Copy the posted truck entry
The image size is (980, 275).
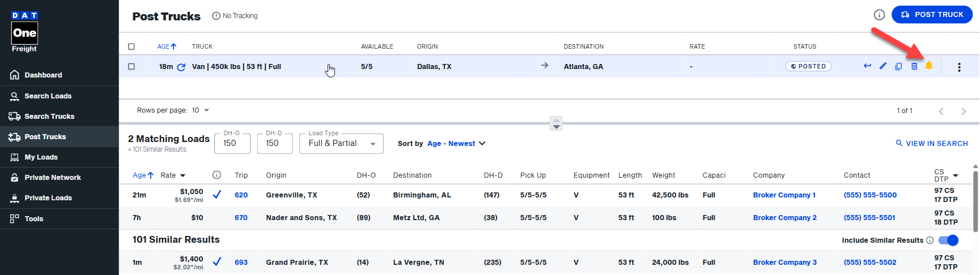click(x=898, y=66)
